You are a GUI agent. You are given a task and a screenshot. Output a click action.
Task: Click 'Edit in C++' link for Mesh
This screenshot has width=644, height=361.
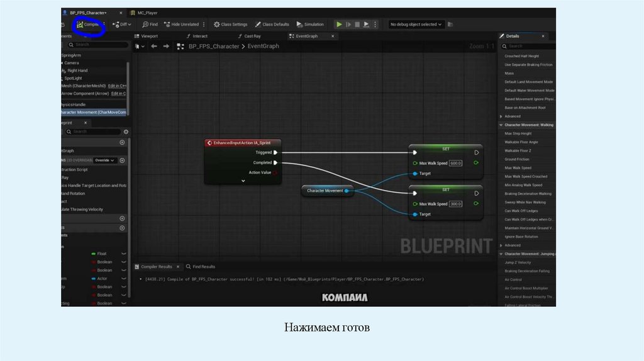(x=116, y=86)
